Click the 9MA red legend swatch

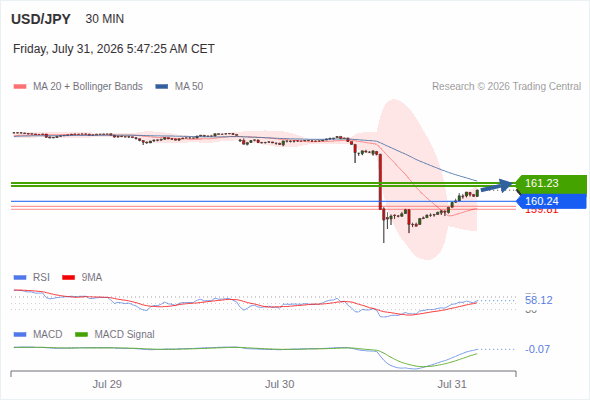pos(68,278)
